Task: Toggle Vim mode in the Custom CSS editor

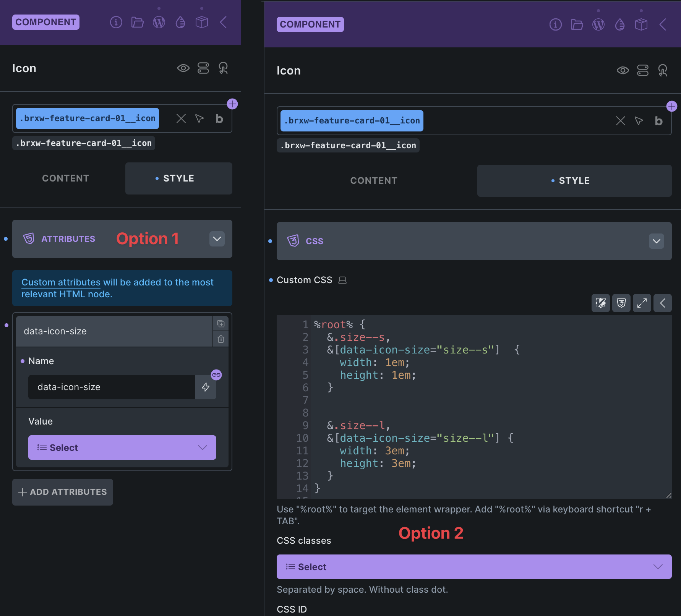Action: tap(601, 303)
